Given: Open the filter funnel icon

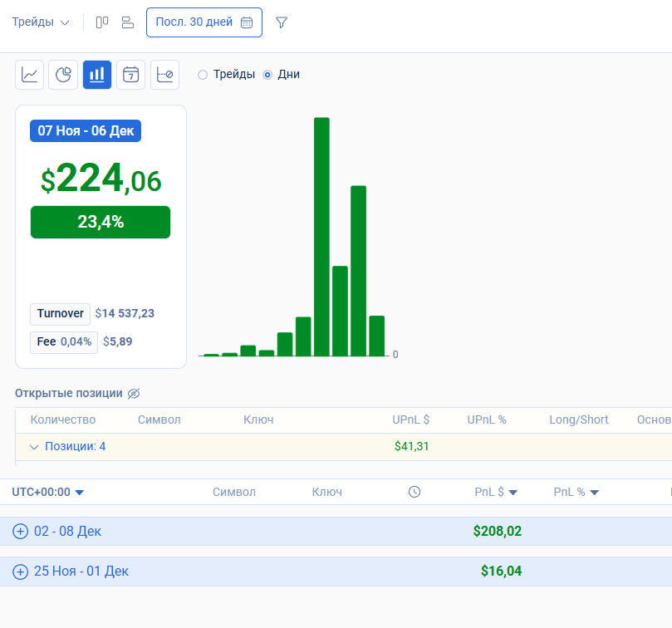Looking at the screenshot, I should pos(282,22).
